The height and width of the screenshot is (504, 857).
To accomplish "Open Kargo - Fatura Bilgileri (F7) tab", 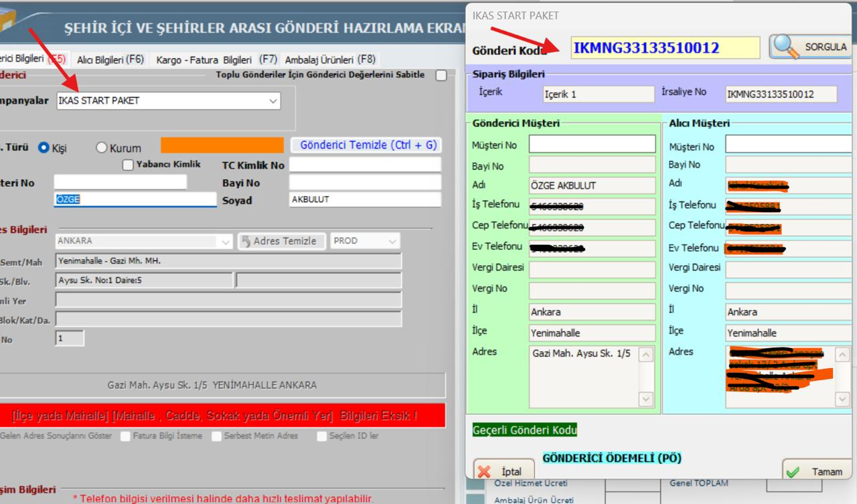I will pyautogui.click(x=217, y=59).
